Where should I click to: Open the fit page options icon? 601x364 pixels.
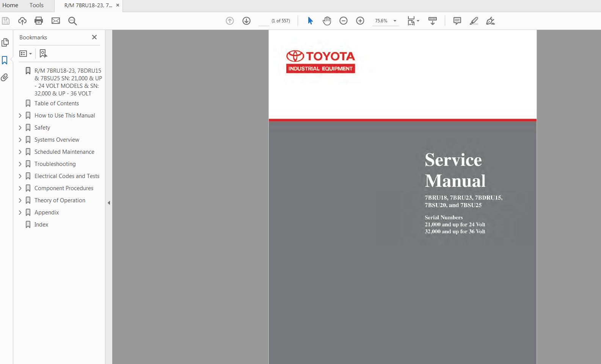tap(411, 21)
